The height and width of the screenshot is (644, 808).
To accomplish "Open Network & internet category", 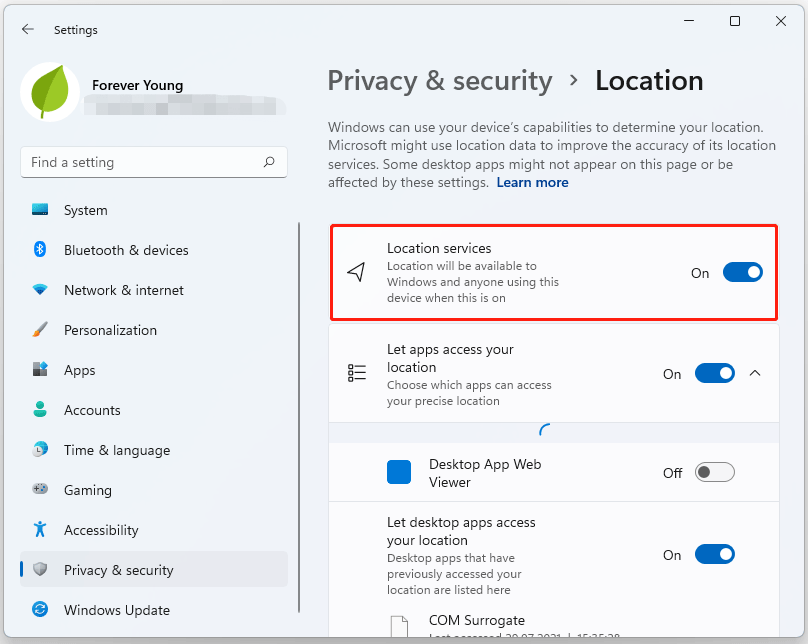I will click(154, 290).
